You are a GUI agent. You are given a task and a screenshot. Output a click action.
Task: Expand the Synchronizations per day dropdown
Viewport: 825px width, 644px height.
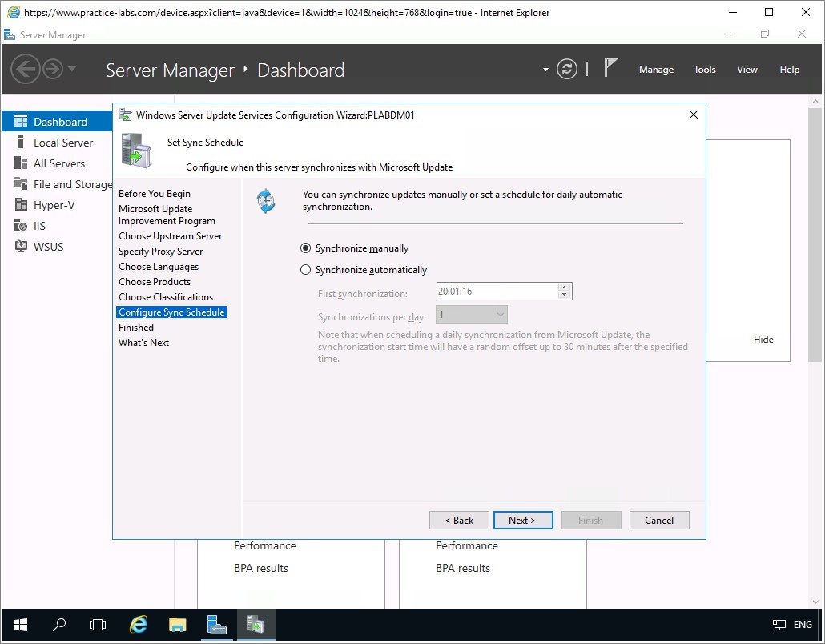tap(500, 315)
